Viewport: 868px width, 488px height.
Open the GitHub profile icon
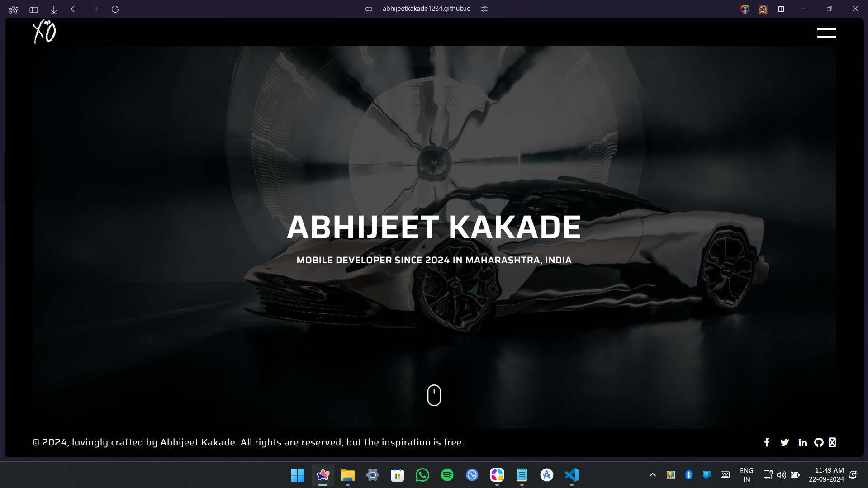(x=819, y=442)
